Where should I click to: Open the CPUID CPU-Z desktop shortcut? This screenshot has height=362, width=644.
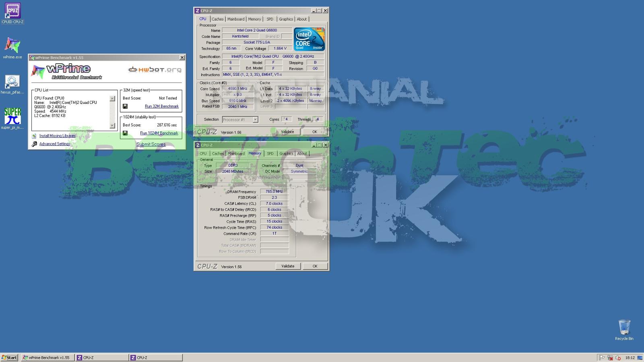tap(12, 13)
